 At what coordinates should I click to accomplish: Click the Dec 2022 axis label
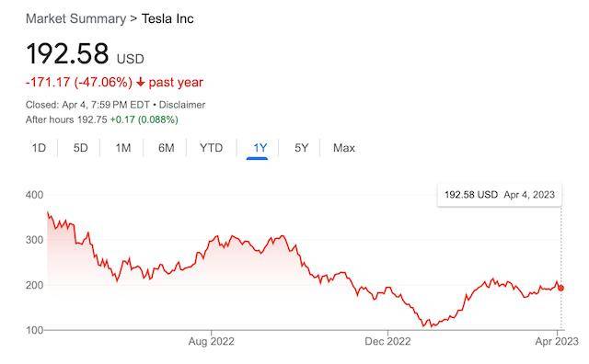pos(387,341)
